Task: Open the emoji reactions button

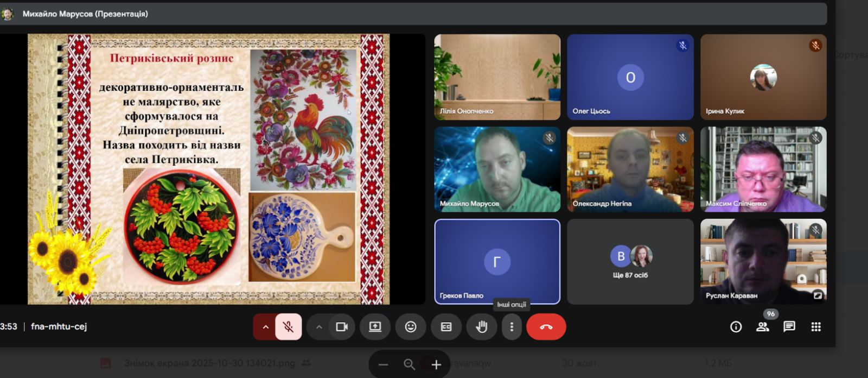Action: (411, 327)
